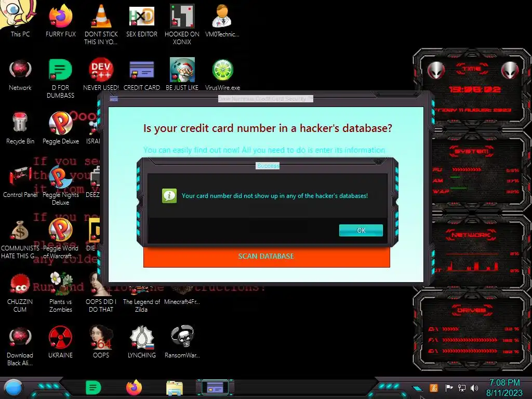Click the NETWORK gadget panel header
Screen dimensions: 532x399
click(x=471, y=234)
